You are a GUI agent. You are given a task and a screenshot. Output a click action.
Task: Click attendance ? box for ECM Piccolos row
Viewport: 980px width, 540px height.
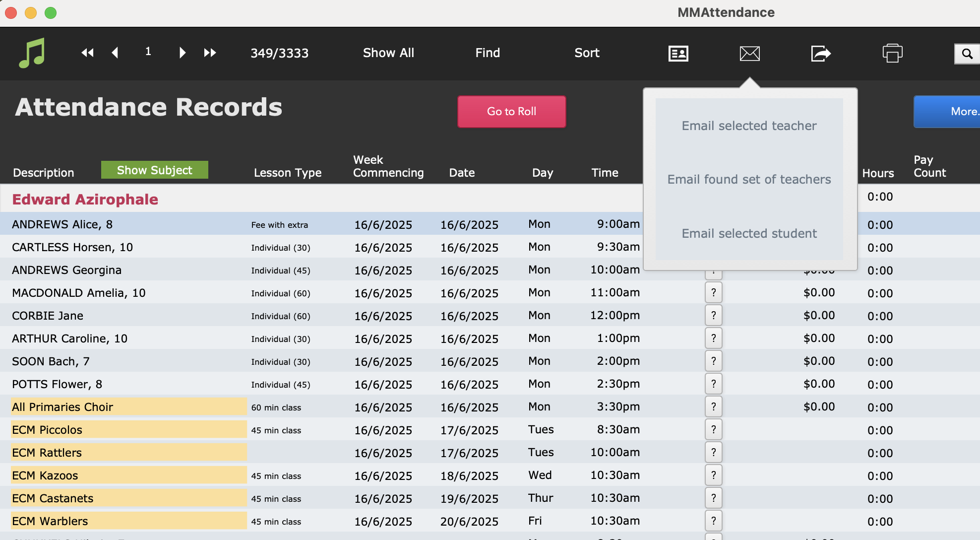[x=713, y=430]
